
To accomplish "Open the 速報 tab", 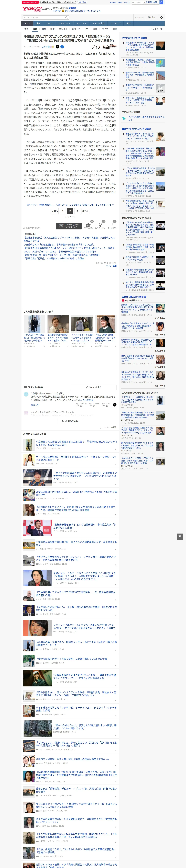I will [38, 24].
